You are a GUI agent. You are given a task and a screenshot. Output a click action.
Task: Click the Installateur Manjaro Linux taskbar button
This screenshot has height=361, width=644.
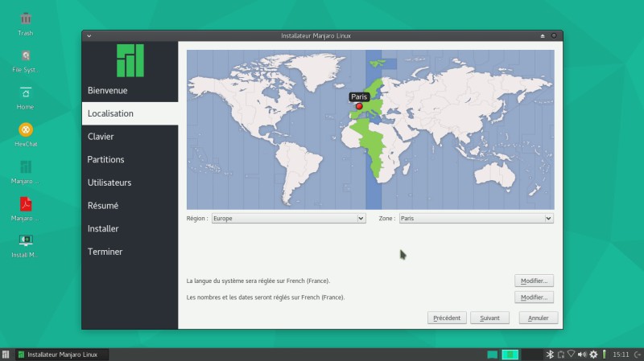(62, 355)
